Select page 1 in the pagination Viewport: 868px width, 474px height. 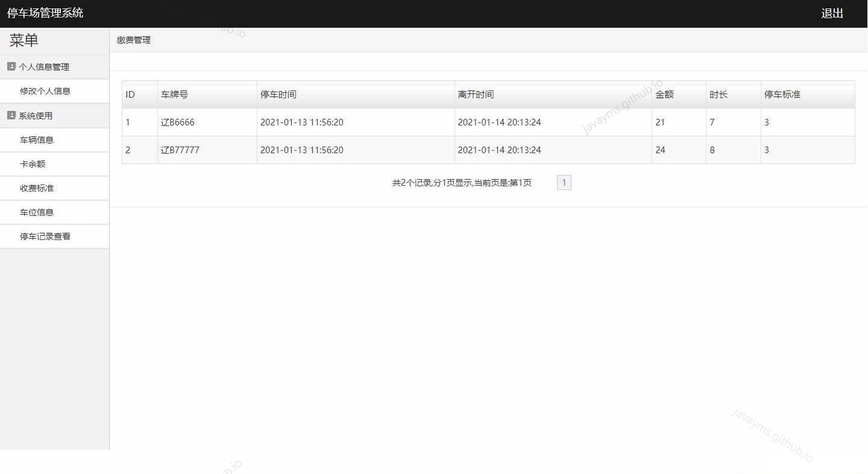coord(564,182)
